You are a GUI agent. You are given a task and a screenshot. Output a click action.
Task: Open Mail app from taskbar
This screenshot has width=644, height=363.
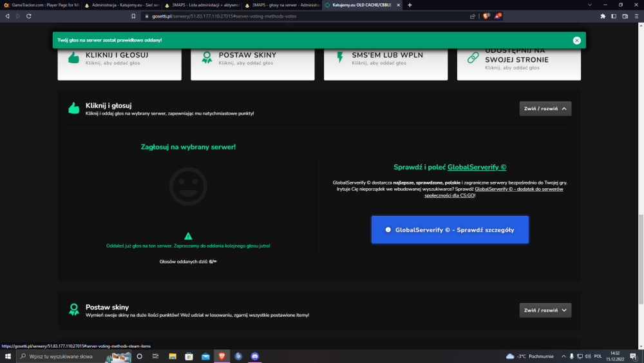click(205, 356)
